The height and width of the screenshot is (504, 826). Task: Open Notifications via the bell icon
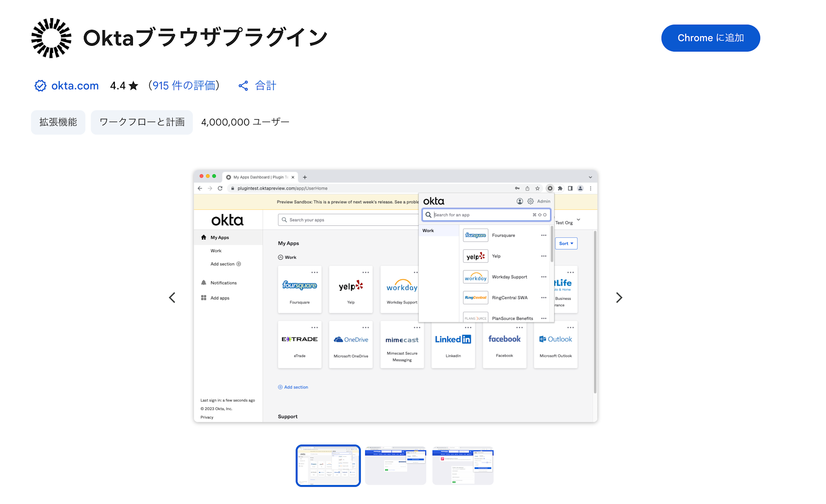click(x=203, y=282)
